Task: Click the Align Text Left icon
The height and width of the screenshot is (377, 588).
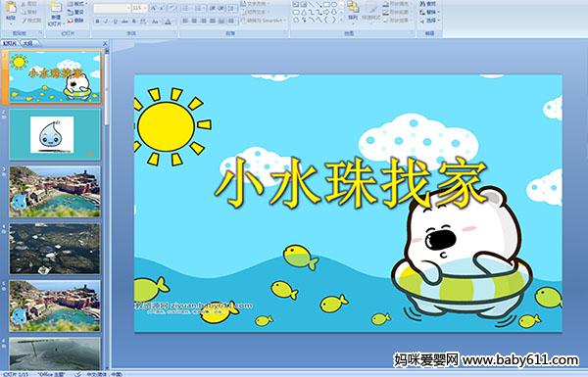Action: [x=185, y=21]
